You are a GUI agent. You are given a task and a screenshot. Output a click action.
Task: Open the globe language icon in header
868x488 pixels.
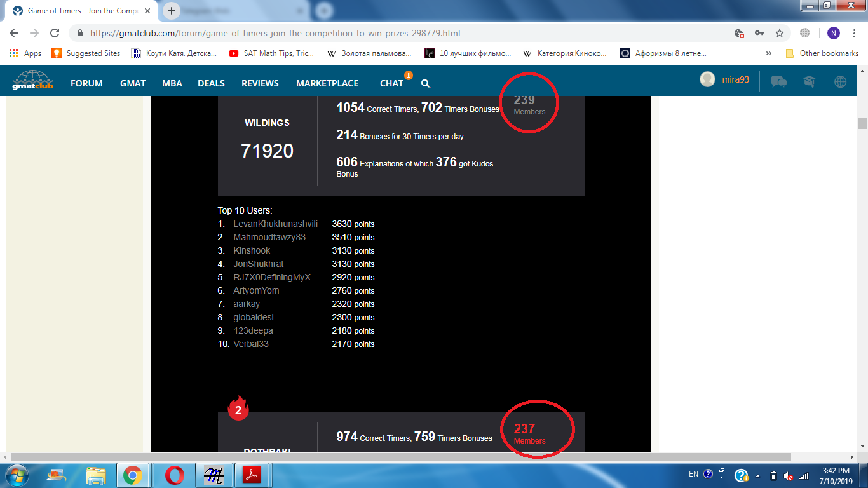click(x=840, y=81)
